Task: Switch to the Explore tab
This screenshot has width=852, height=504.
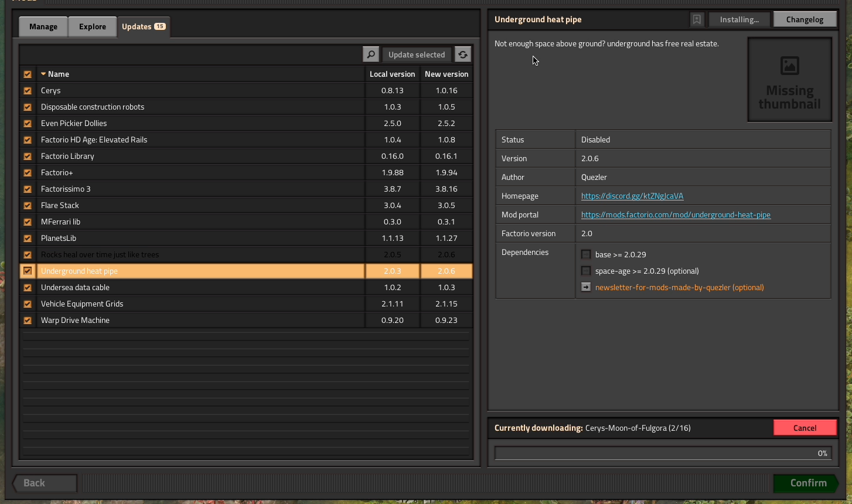Action: click(93, 26)
